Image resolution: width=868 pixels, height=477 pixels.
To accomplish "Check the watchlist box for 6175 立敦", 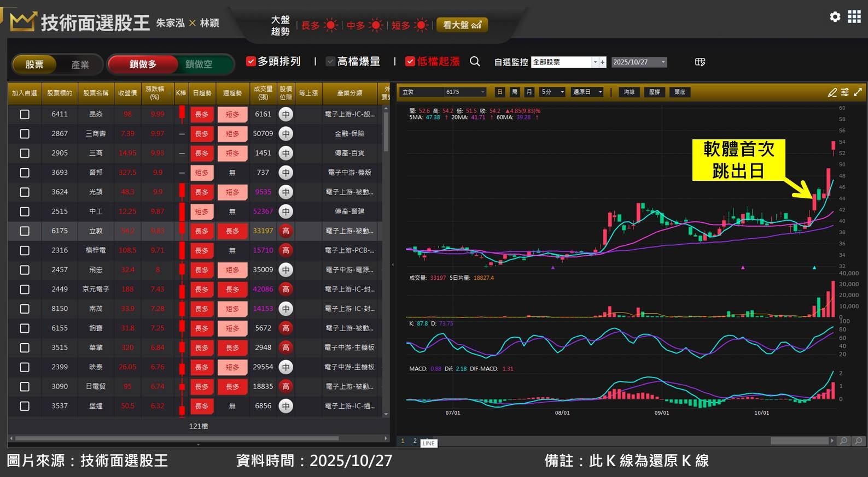I will (25, 231).
